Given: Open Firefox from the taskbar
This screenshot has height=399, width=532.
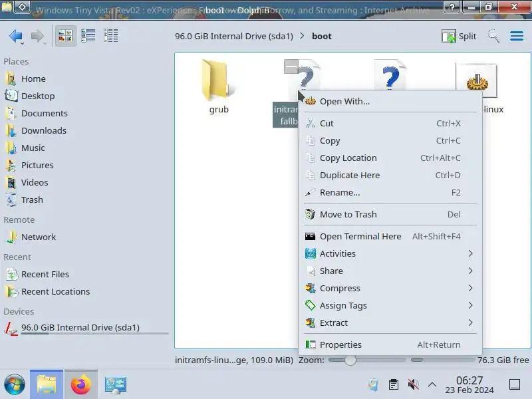Looking at the screenshot, I should 81,385.
